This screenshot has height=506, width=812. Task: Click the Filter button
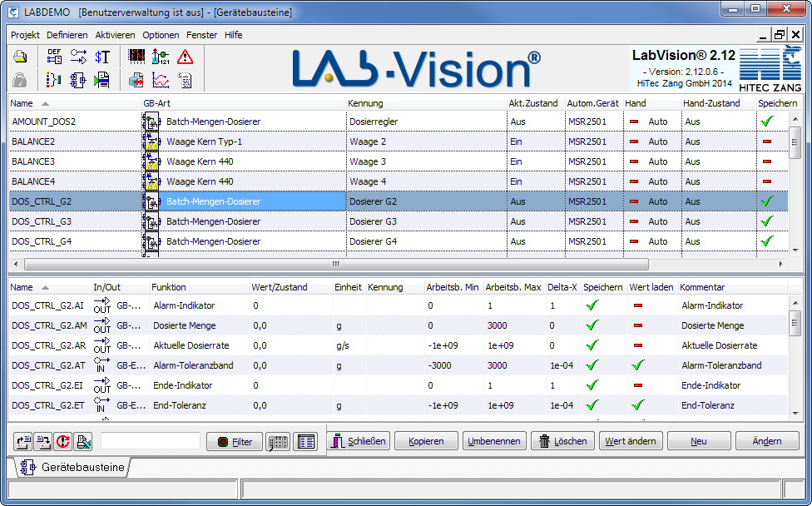click(235, 442)
